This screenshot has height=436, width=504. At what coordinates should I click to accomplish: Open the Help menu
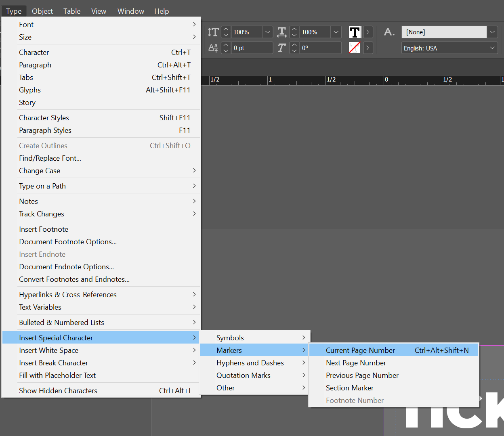(162, 11)
